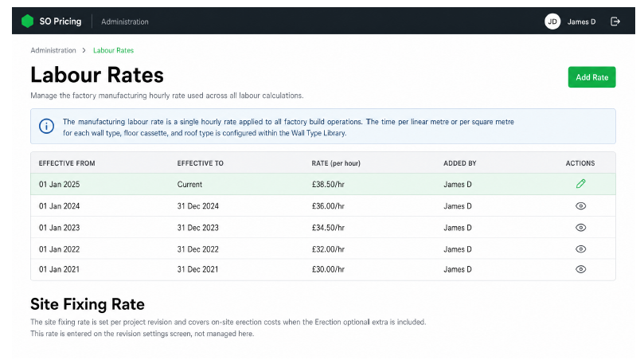View the 01 Jan 2023 rate via eye icon
This screenshot has height=360, width=644.
click(580, 228)
